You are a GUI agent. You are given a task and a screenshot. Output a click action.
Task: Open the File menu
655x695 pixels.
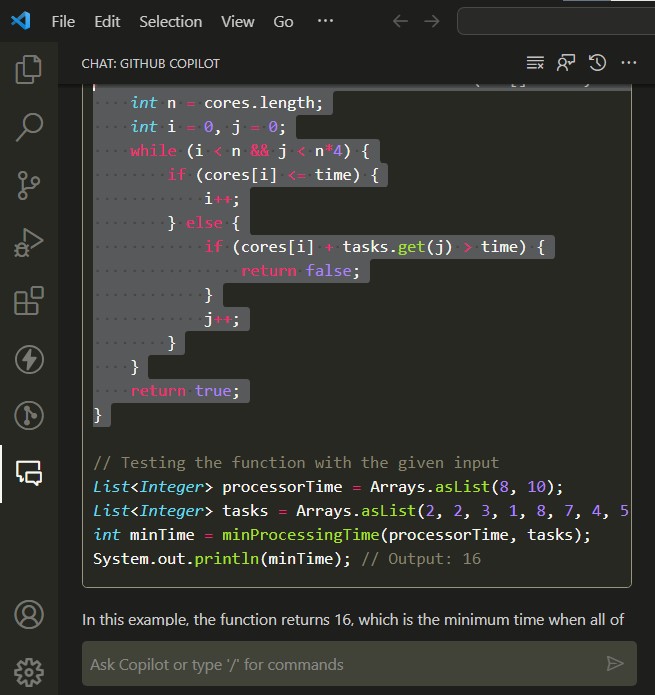pos(63,21)
